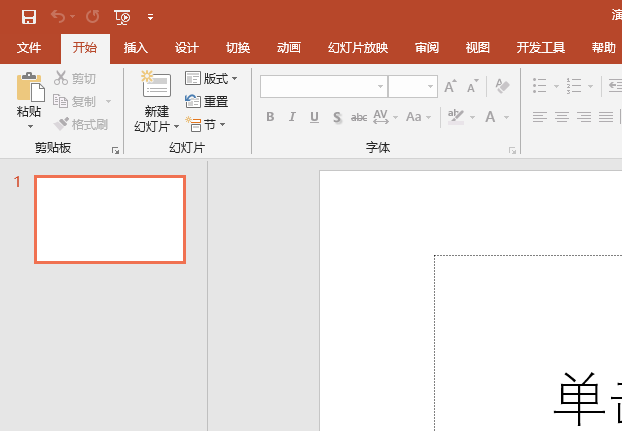Open the numbering style dropdown arrow
This screenshot has width=622, height=431.
pos(590,86)
